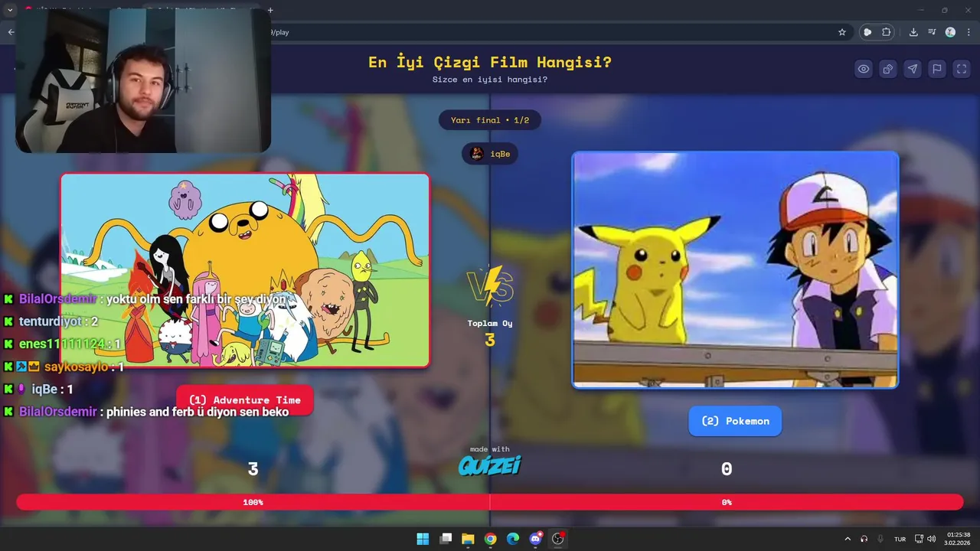Click the headphones tray icon

pos(864,539)
